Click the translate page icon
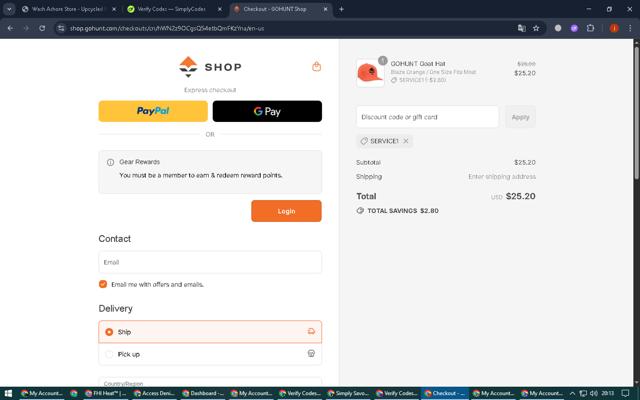The height and width of the screenshot is (400, 640). click(521, 28)
